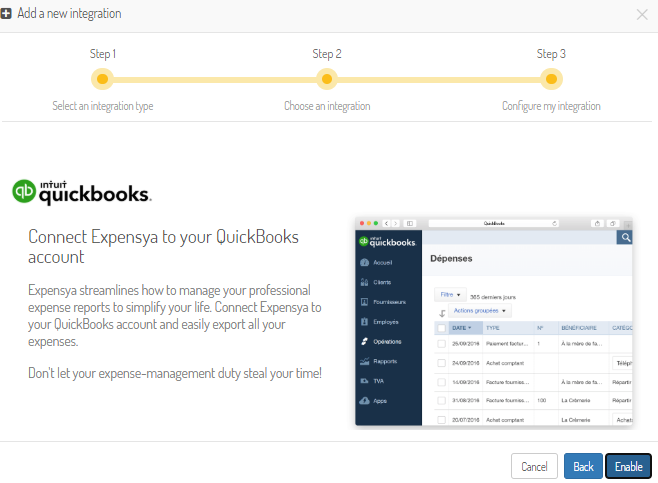658x483 pixels.
Task: Click the 'Configure my integration' label
Action: [x=551, y=106]
